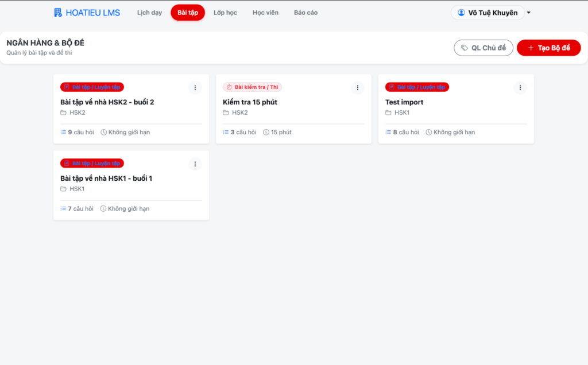Open the Test import exercise title
Image resolution: width=588 pixels, height=365 pixels.
pyautogui.click(x=404, y=102)
